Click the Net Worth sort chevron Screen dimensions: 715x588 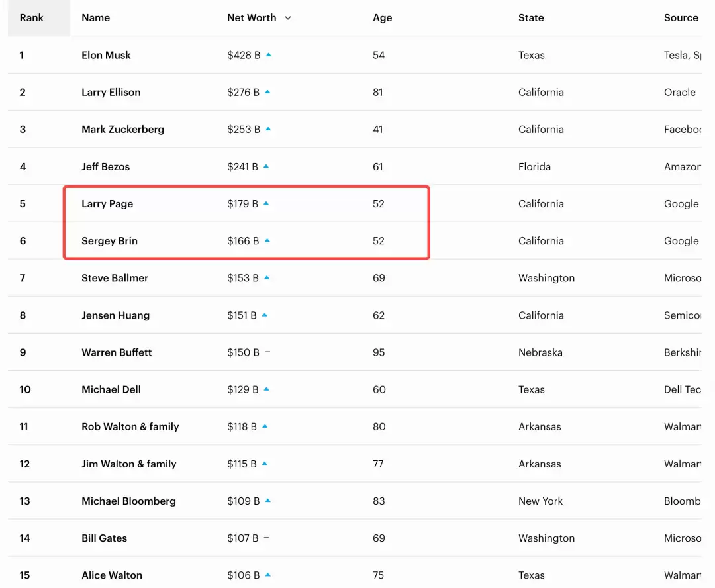click(288, 18)
